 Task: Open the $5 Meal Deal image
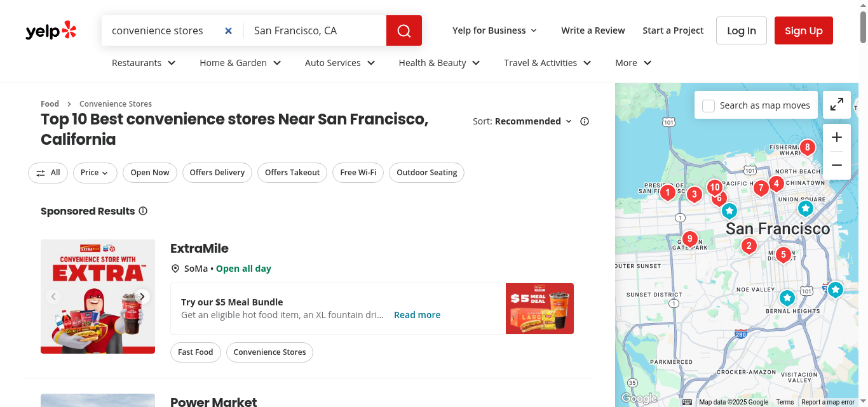539,309
